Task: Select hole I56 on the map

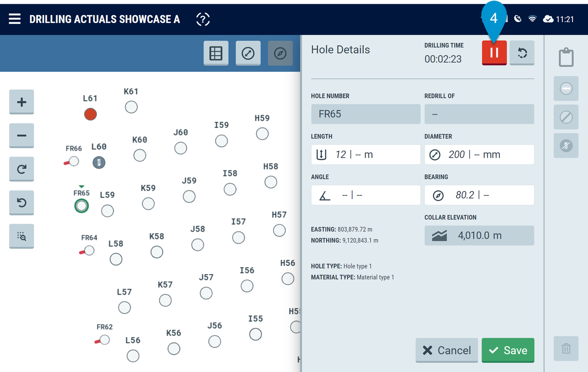Action: [247, 286]
